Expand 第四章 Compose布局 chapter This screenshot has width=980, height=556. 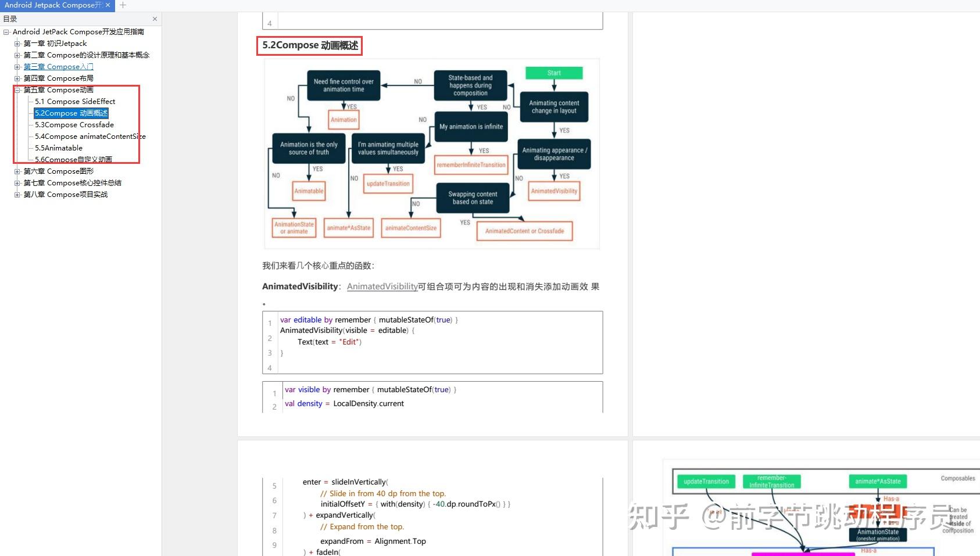(17, 78)
